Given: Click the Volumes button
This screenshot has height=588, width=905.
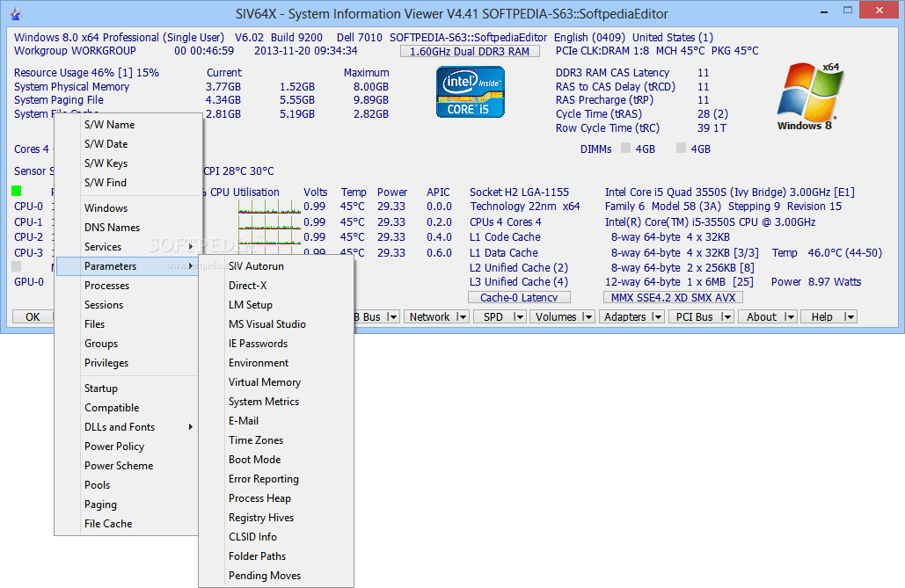Looking at the screenshot, I should (x=556, y=316).
